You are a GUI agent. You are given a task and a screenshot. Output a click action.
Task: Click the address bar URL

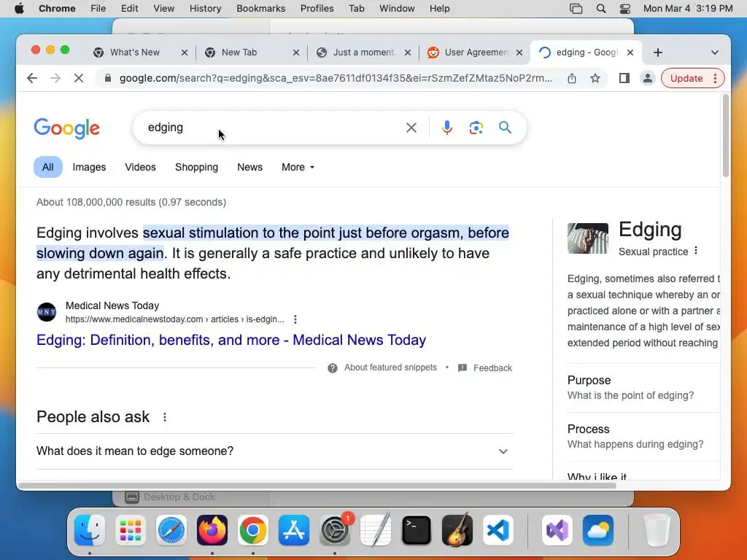pos(336,78)
